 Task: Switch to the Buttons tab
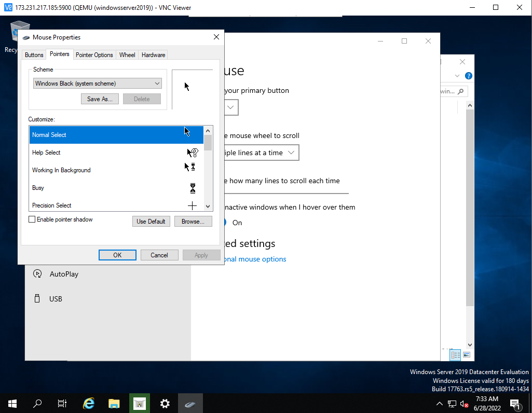pos(34,55)
